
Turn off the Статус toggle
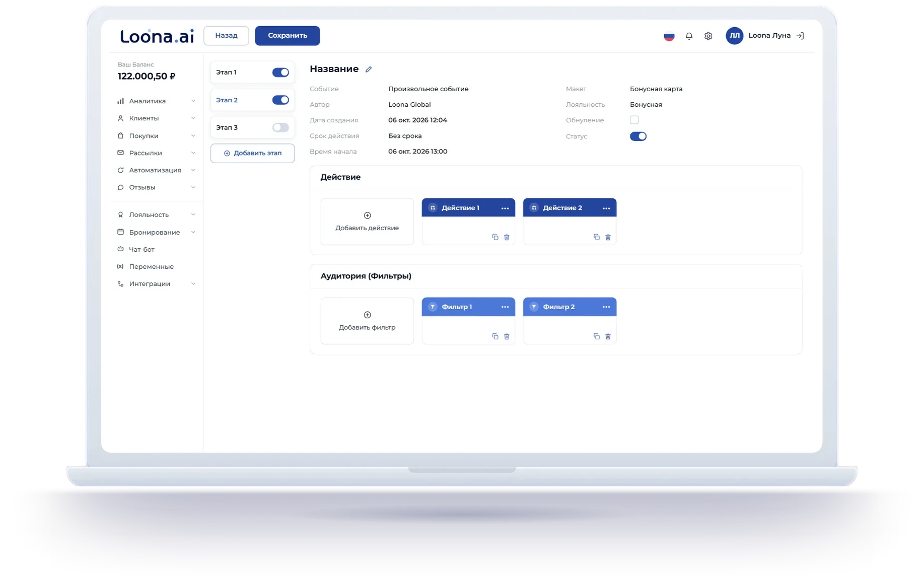click(638, 136)
